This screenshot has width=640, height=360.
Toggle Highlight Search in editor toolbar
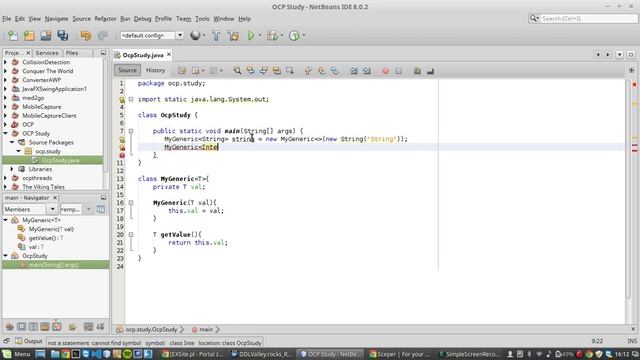277,71
